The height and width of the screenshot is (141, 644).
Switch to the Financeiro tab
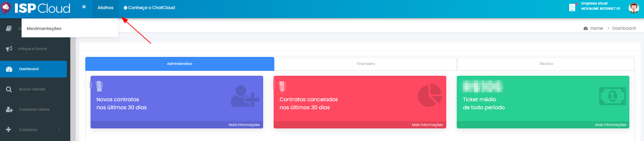click(366, 64)
